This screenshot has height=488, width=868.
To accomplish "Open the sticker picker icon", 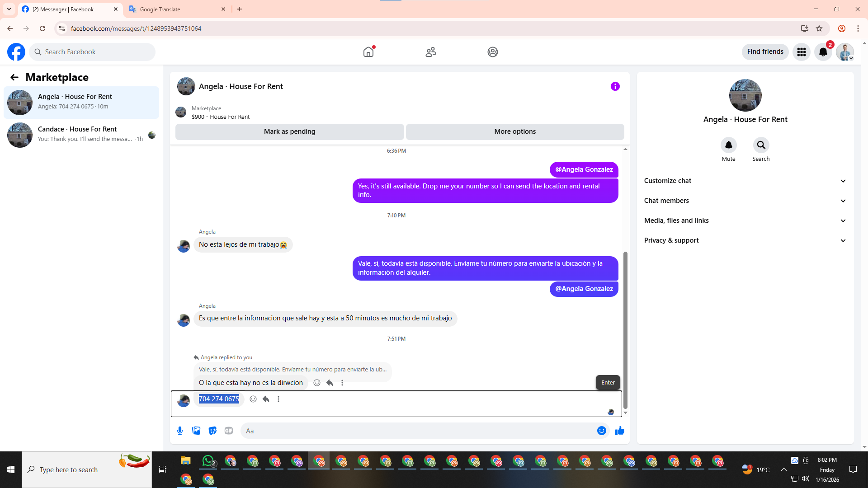I will [x=212, y=431].
